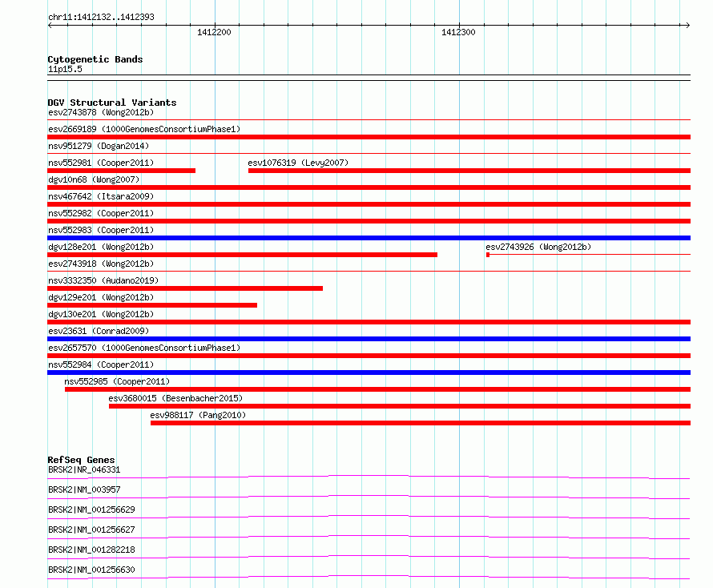Select the RefSeq Genes track title
The height and width of the screenshot is (588, 713).
click(x=81, y=460)
